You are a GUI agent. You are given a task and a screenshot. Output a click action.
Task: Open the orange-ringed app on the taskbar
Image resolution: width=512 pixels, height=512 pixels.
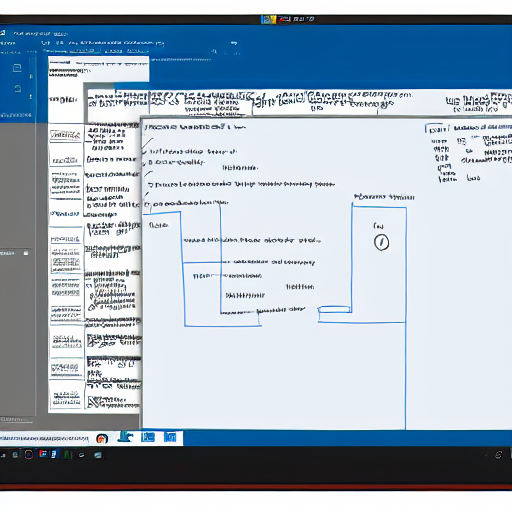click(x=29, y=454)
